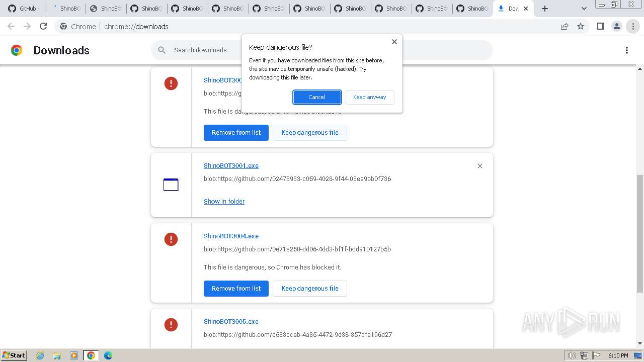
Task: Click the blob URL under ShinoBOT3001.exe
Action: click(297, 178)
